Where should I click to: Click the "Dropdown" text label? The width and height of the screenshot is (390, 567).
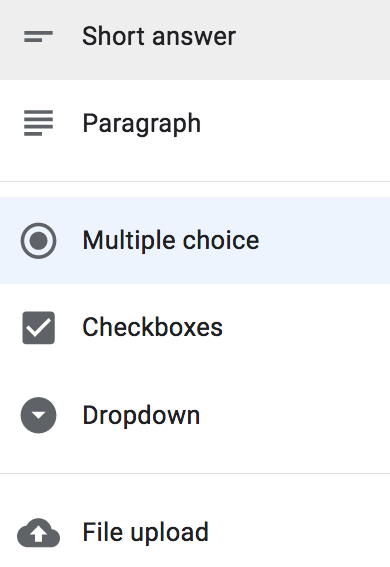(x=141, y=415)
